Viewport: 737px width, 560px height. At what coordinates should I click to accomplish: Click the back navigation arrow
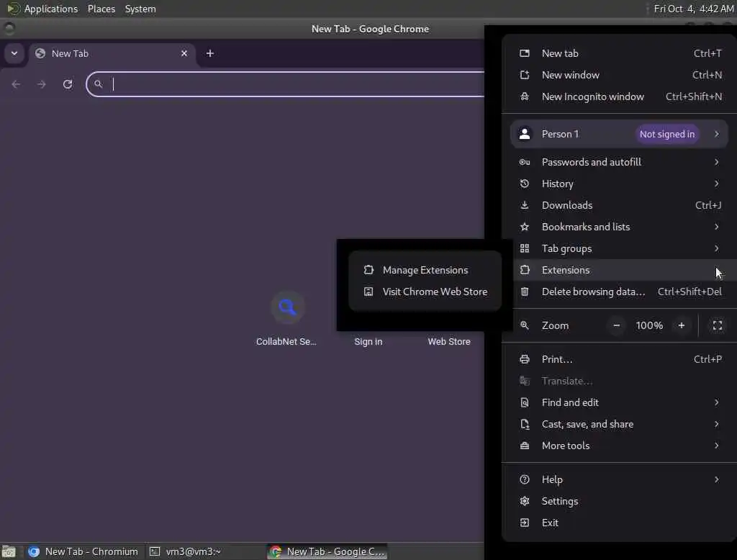tap(16, 84)
